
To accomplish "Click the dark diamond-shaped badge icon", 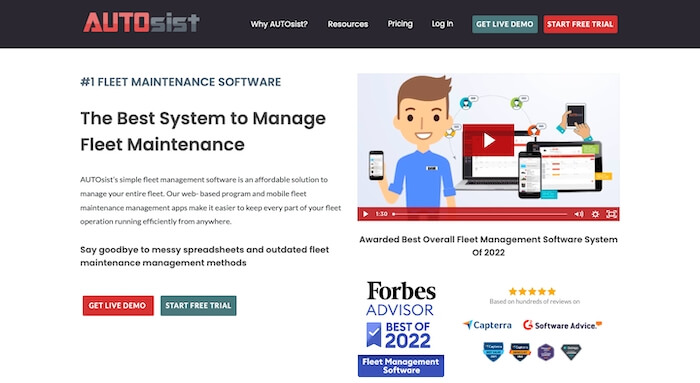I will pos(571,351).
